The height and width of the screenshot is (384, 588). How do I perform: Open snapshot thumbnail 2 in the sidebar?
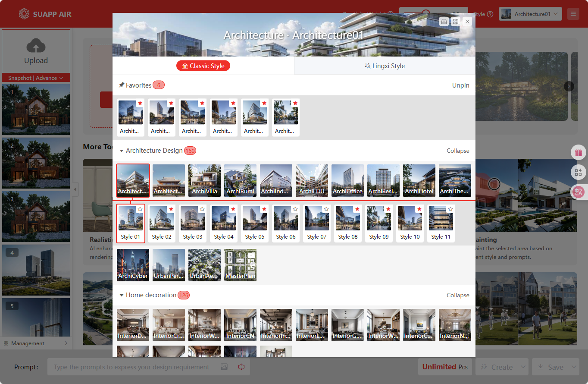click(36, 163)
